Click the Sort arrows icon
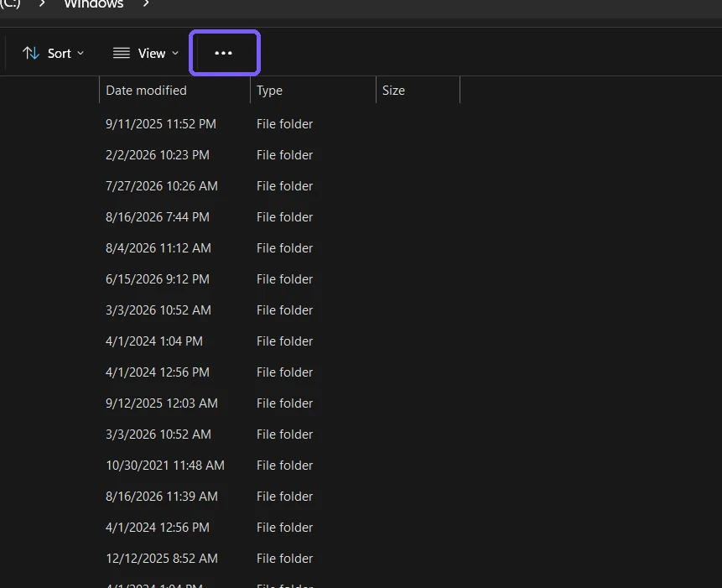This screenshot has height=588, width=722. point(31,53)
